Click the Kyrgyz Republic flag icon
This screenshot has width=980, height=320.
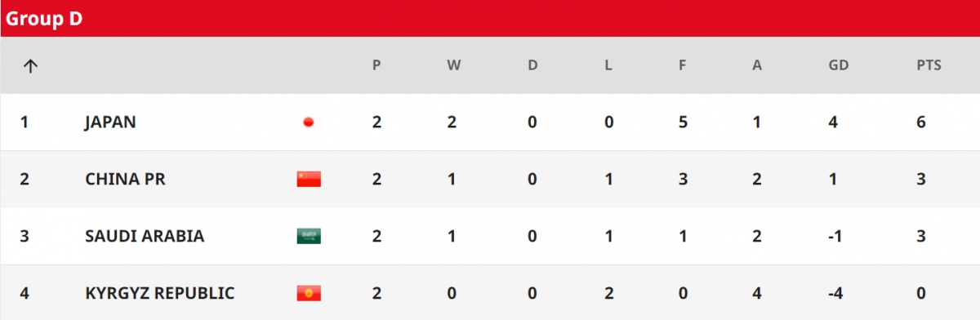pos(309,293)
